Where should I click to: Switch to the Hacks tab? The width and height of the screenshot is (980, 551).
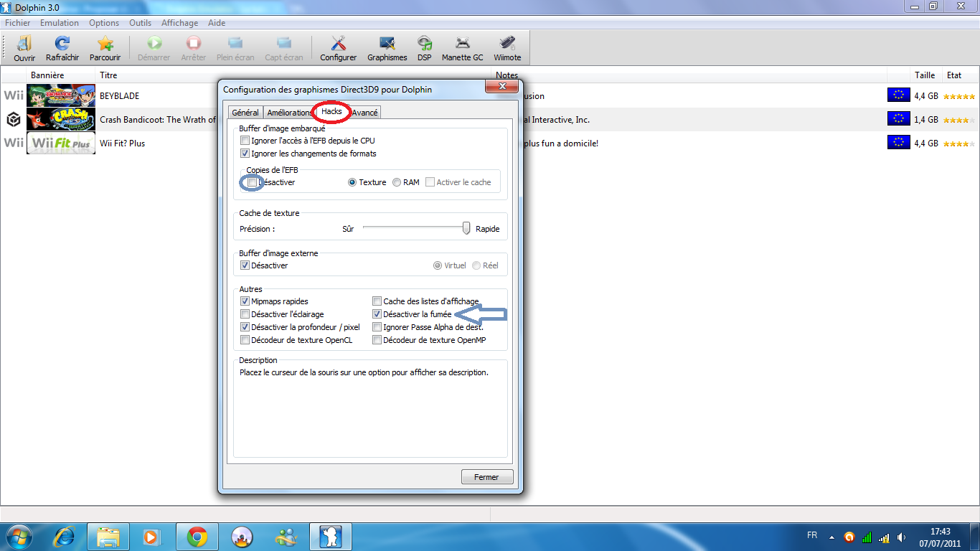[x=331, y=111]
